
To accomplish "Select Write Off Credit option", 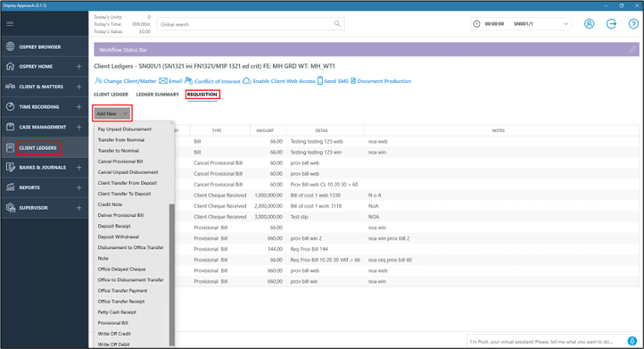I will [x=114, y=333].
